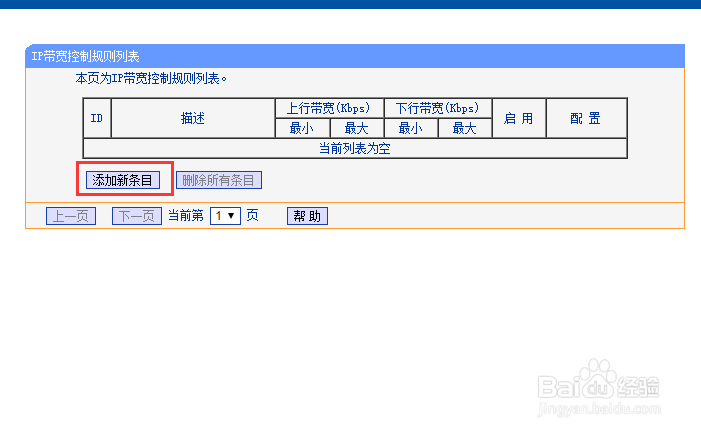Screen dimensions: 701x434
Task: Click the 上行带宽(Kbps) header
Action: click(329, 108)
